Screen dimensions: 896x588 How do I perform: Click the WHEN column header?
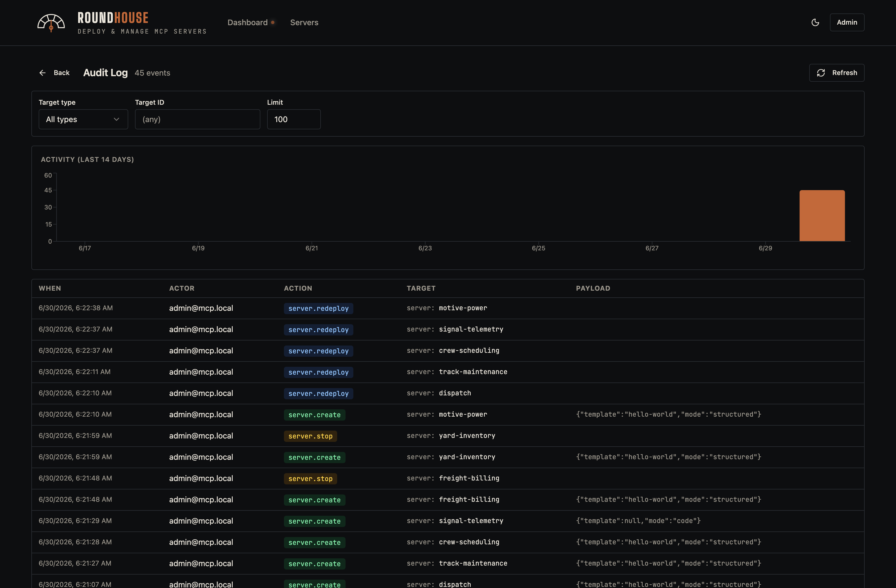(50, 288)
